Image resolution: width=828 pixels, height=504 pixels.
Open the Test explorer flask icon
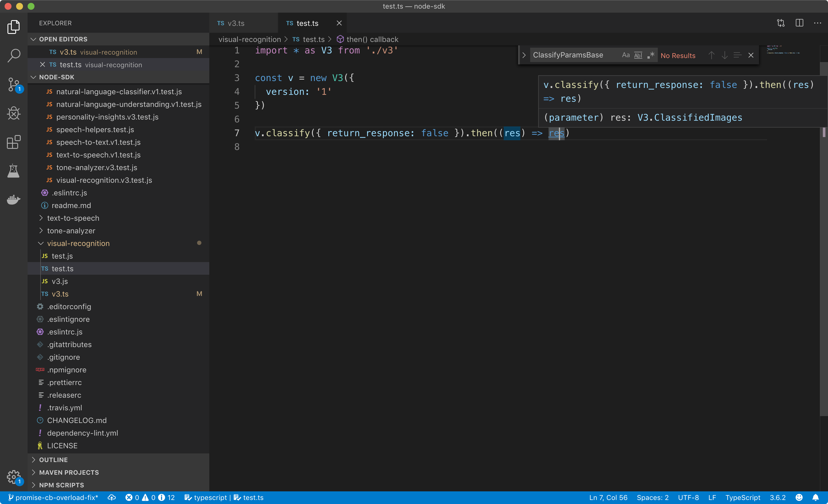(14, 171)
